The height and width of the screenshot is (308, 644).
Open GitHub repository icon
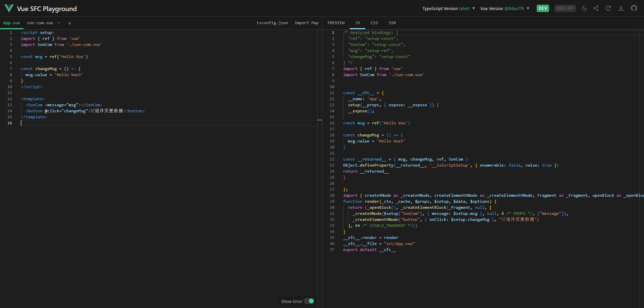(634, 8)
